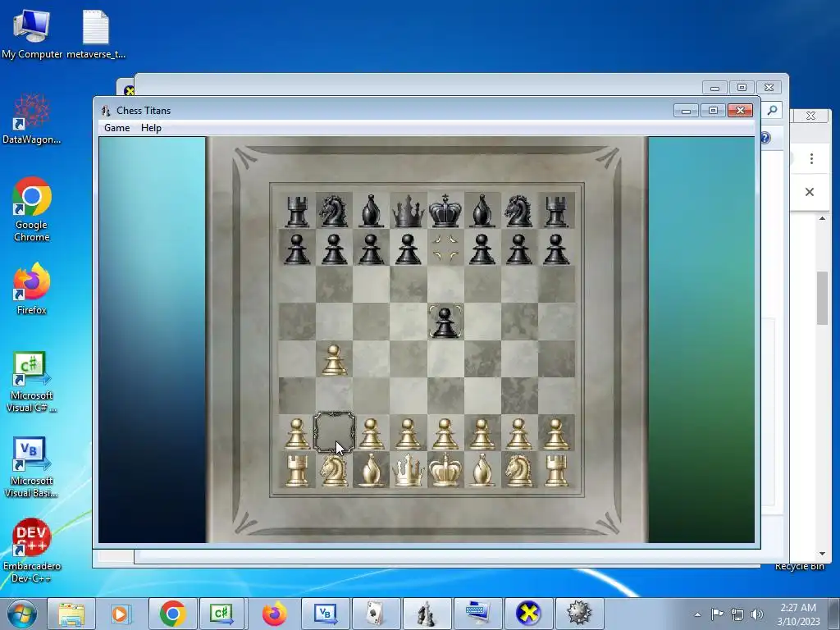Select the black rook on a8
Viewport: 840px width, 630px height.
pos(297,211)
